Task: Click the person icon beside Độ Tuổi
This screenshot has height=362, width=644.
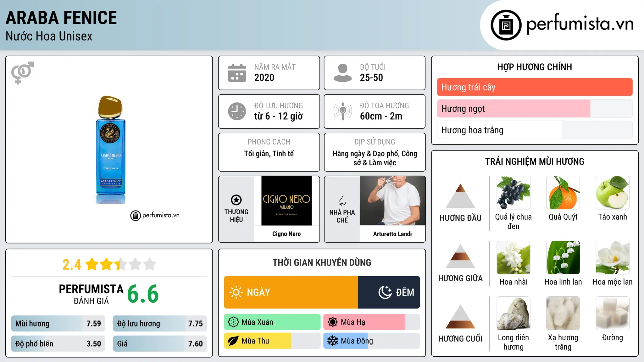Action: tap(342, 73)
